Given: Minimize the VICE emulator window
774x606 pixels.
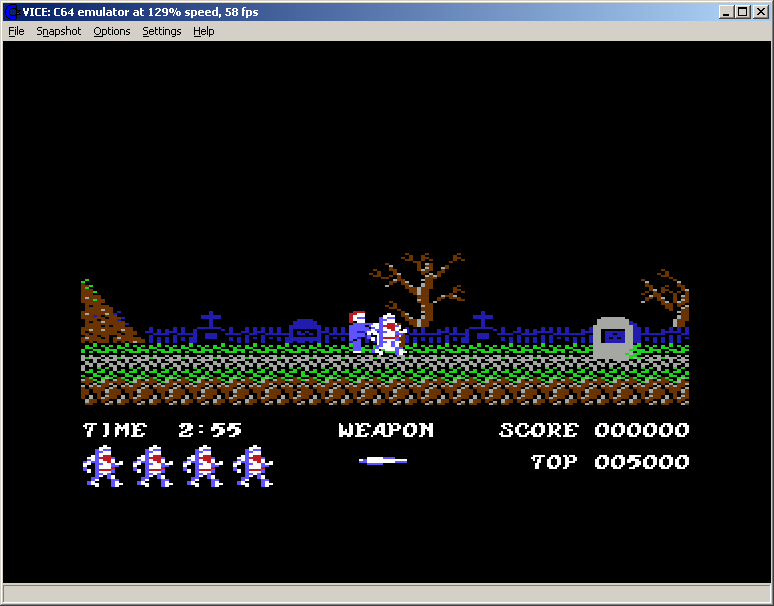Looking at the screenshot, I should (x=726, y=12).
